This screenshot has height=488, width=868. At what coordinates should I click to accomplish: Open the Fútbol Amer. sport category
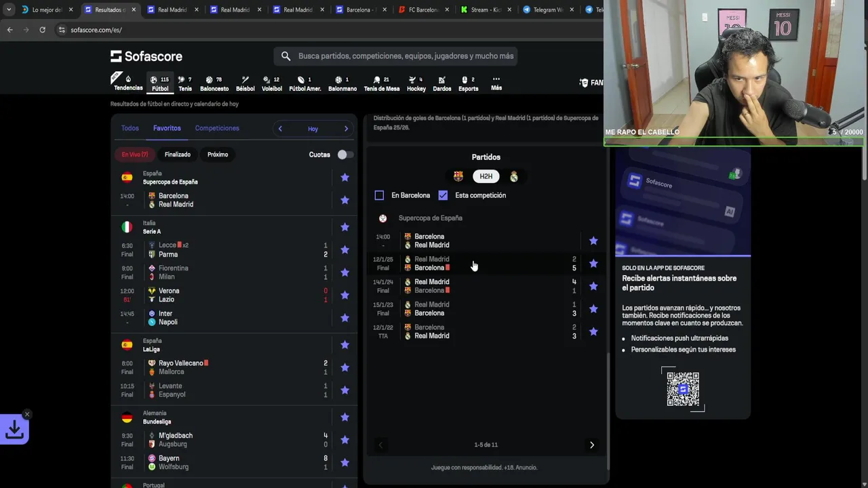click(305, 84)
